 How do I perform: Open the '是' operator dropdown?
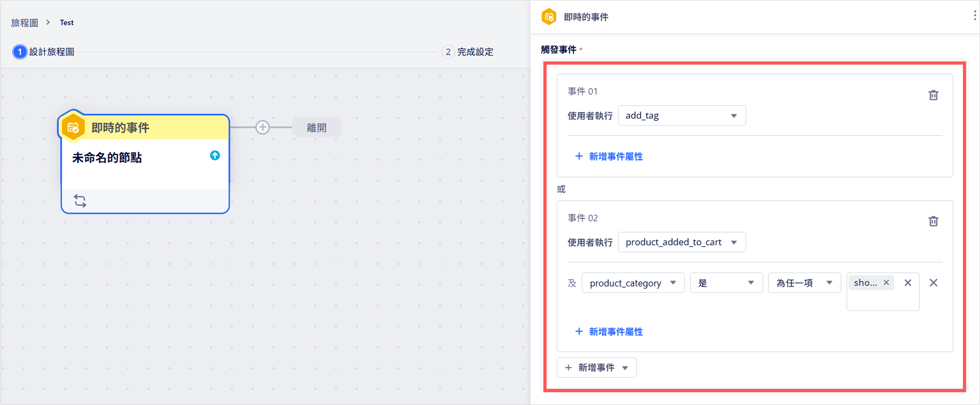pyautogui.click(x=726, y=283)
